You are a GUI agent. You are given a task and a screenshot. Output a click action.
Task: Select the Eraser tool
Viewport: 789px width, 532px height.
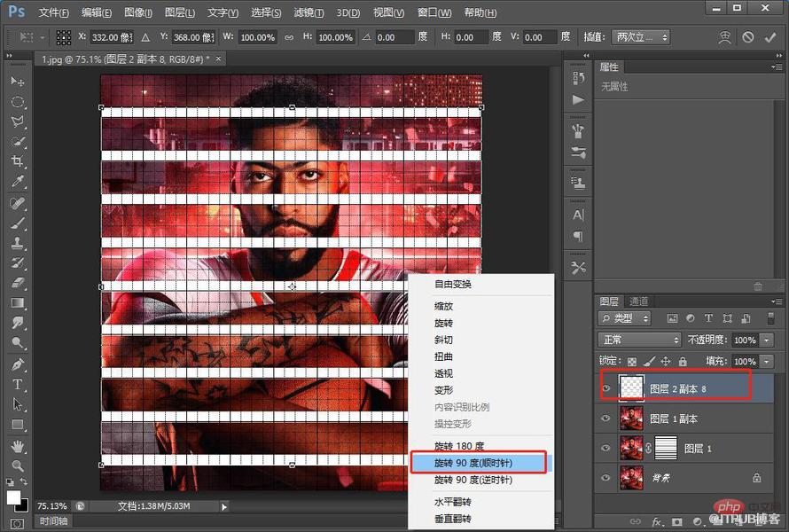[18, 283]
